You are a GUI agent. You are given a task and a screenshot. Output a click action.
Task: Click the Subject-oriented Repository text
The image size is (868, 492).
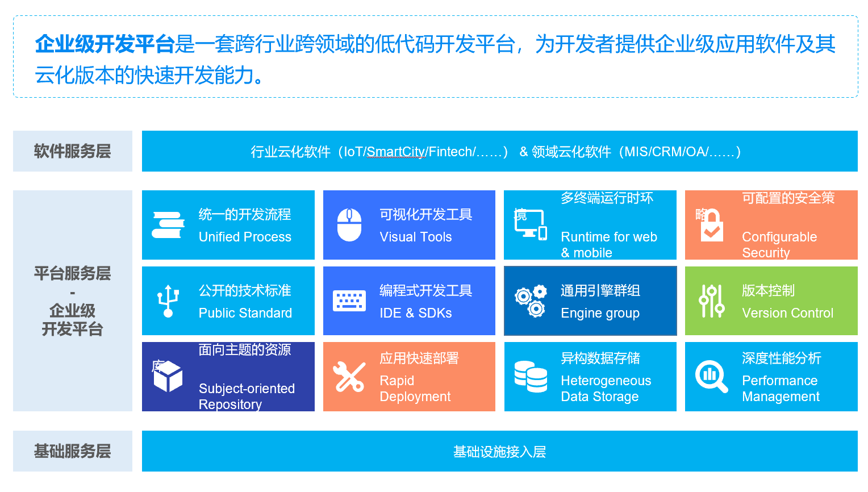(x=247, y=397)
